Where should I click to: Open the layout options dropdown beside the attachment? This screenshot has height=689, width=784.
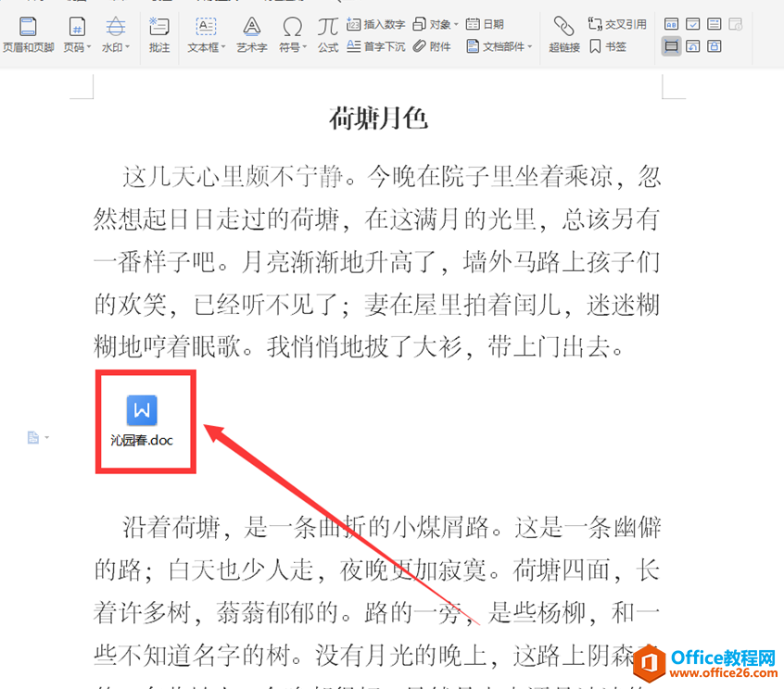(x=38, y=438)
